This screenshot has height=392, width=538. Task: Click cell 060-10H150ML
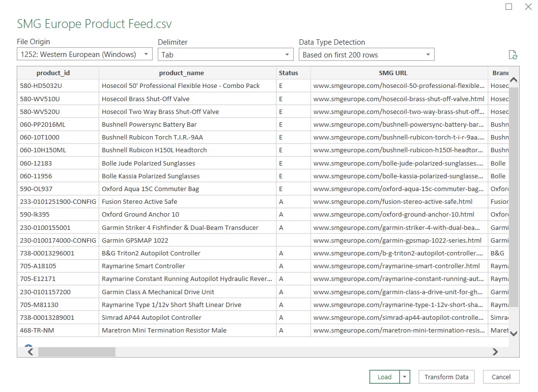coord(57,150)
